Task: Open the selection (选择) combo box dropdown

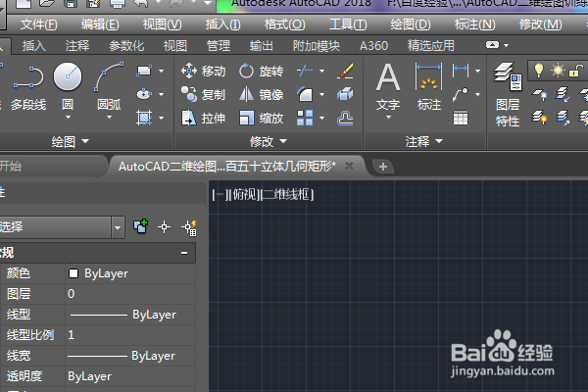Action: (118, 227)
